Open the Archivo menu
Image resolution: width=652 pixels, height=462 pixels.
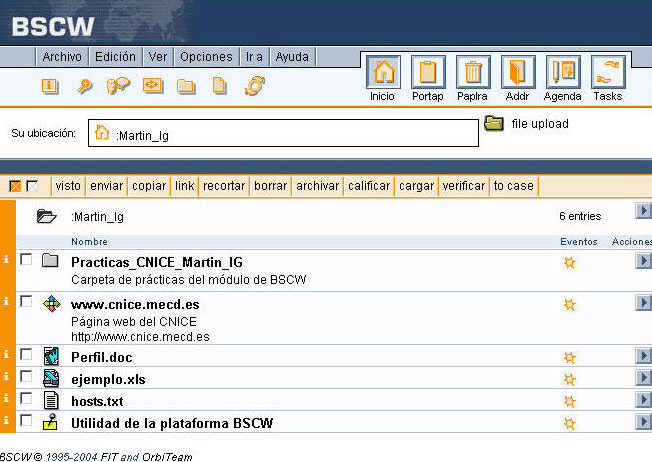pyautogui.click(x=62, y=57)
